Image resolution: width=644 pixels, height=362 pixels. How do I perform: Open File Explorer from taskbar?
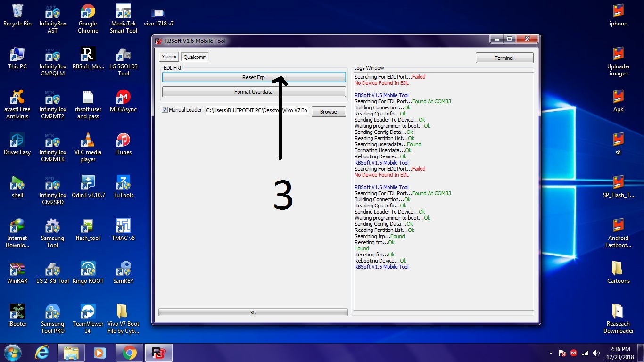(x=71, y=353)
